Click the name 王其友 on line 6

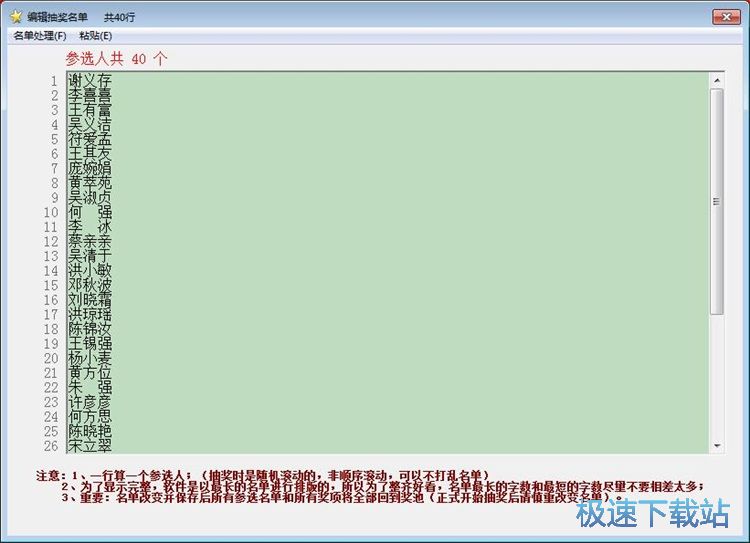[x=90, y=154]
